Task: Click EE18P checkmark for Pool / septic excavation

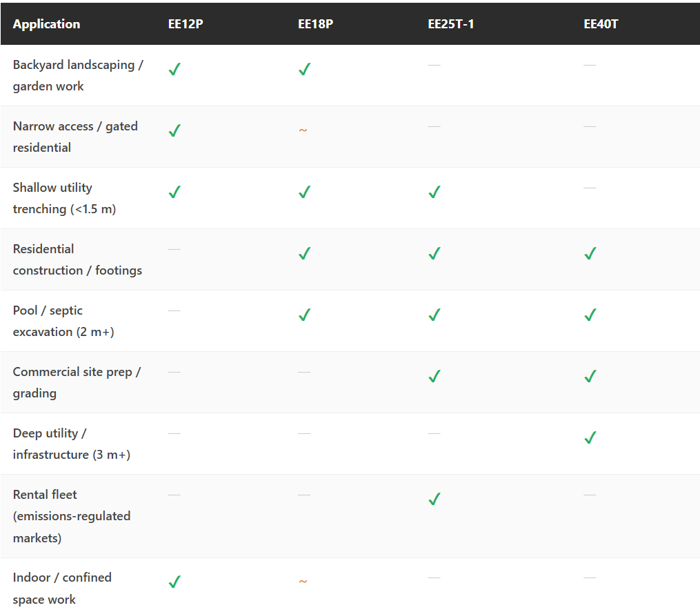Action: click(304, 315)
